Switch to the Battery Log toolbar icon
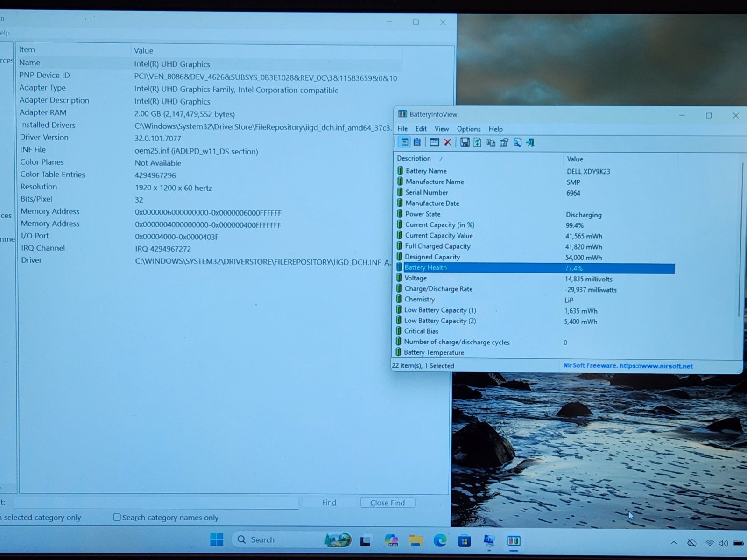 [417, 142]
